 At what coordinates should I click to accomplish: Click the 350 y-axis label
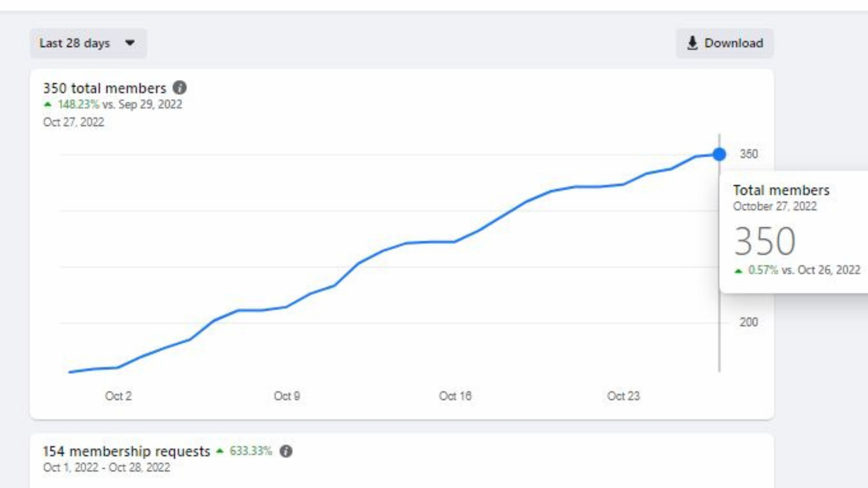(x=749, y=154)
